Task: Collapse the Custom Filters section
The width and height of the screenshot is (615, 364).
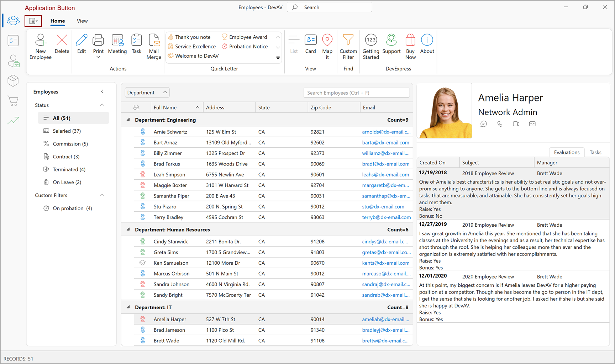Action: click(x=102, y=195)
